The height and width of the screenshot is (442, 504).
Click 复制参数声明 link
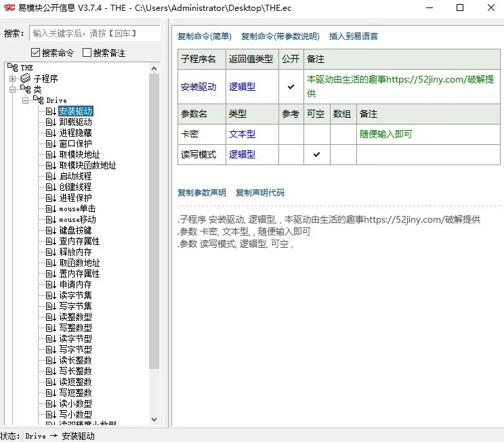(202, 192)
